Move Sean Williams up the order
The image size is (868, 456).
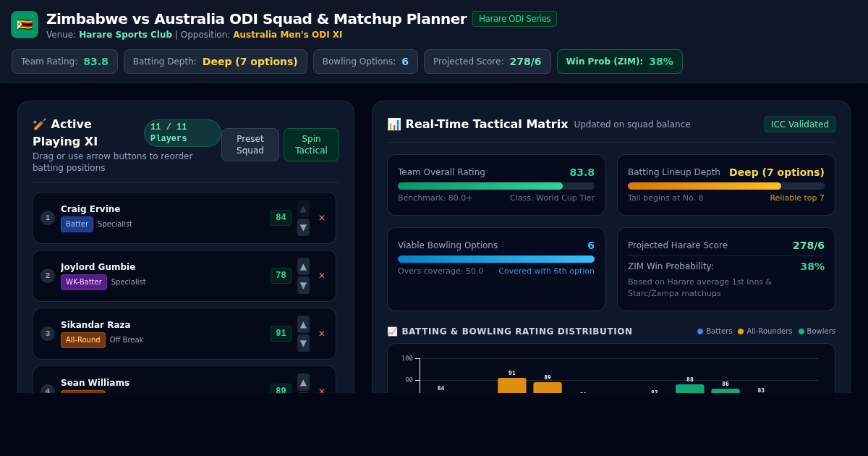pos(303,382)
